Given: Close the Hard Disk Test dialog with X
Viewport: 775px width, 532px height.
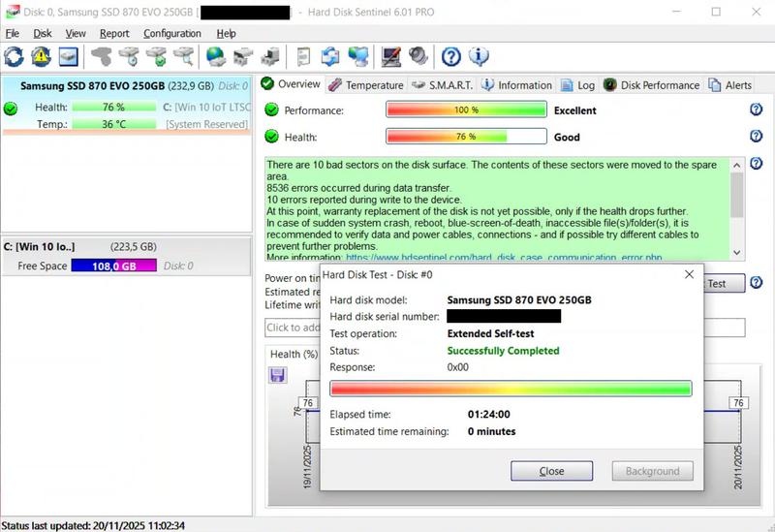Looking at the screenshot, I should click(689, 274).
